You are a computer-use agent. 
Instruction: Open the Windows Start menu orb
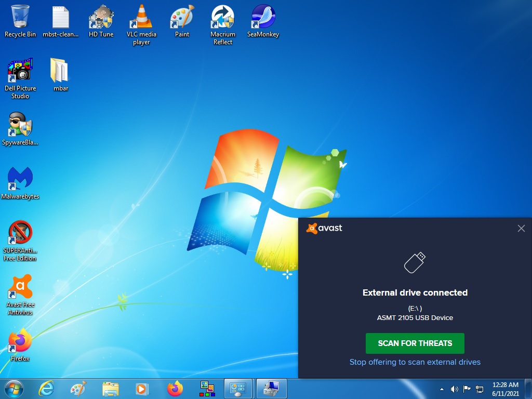(14, 389)
